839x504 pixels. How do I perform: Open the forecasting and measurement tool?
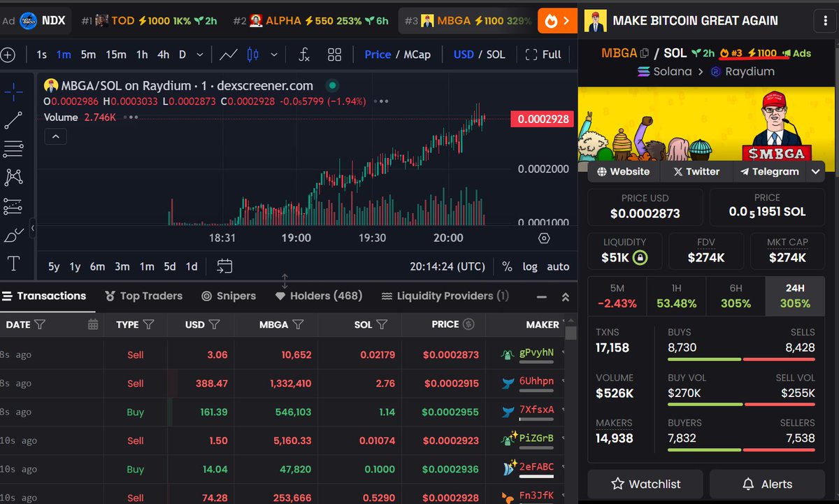click(14, 206)
